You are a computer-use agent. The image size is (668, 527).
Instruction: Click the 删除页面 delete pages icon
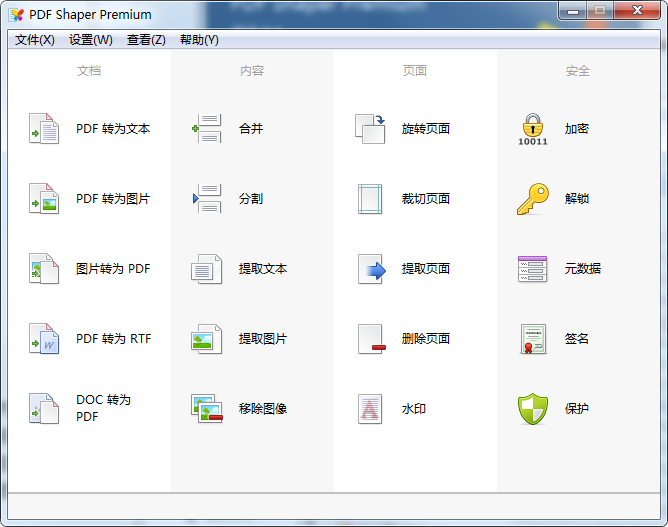tap(370, 339)
